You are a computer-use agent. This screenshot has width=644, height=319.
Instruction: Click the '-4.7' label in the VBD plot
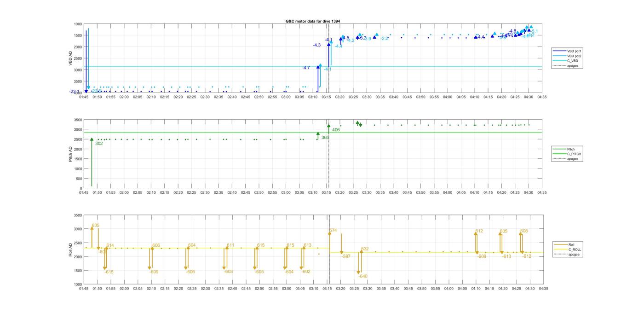[x=306, y=68]
